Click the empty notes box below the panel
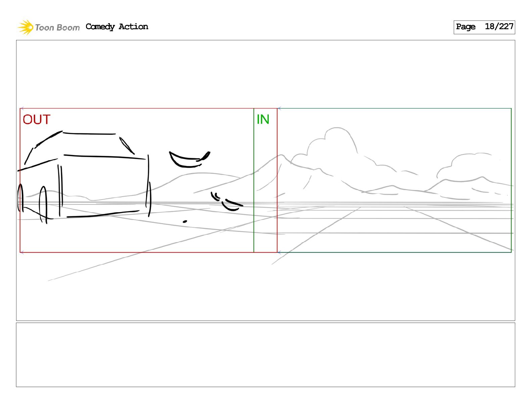This screenshot has height=411, width=532. coord(265,355)
